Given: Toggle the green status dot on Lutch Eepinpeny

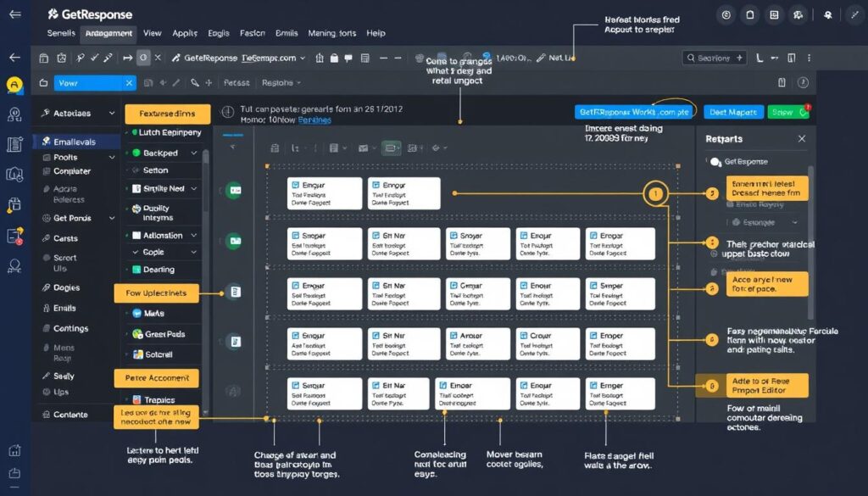Looking at the screenshot, I should click(x=135, y=132).
